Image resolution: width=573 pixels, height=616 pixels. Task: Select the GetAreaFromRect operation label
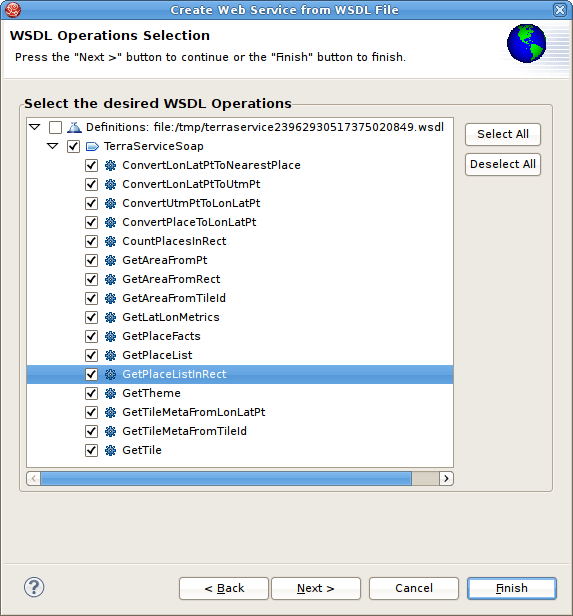click(x=171, y=279)
